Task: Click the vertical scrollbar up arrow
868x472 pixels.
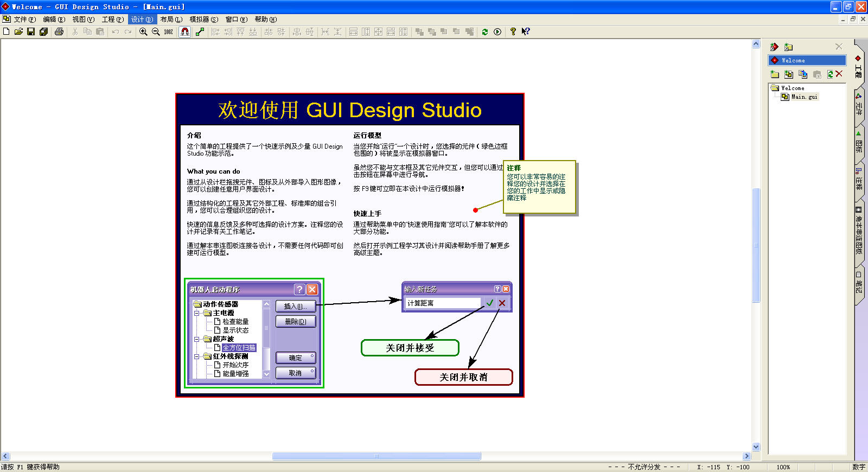Action: tap(756, 44)
